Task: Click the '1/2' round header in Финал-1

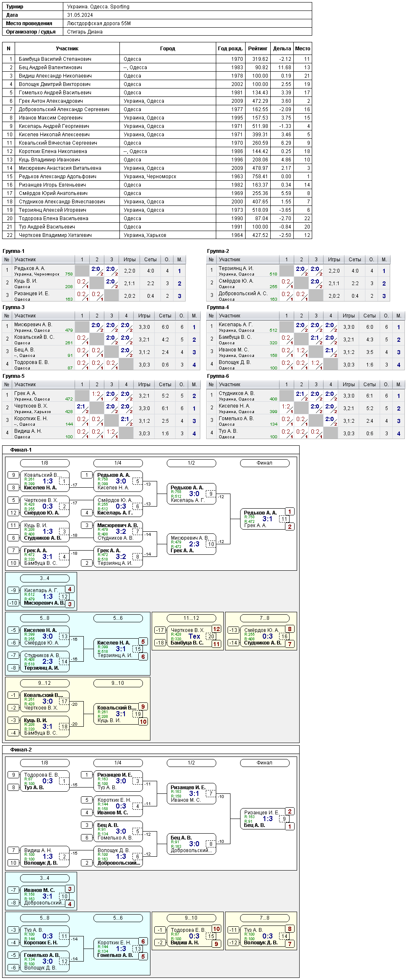Action: pos(191,463)
